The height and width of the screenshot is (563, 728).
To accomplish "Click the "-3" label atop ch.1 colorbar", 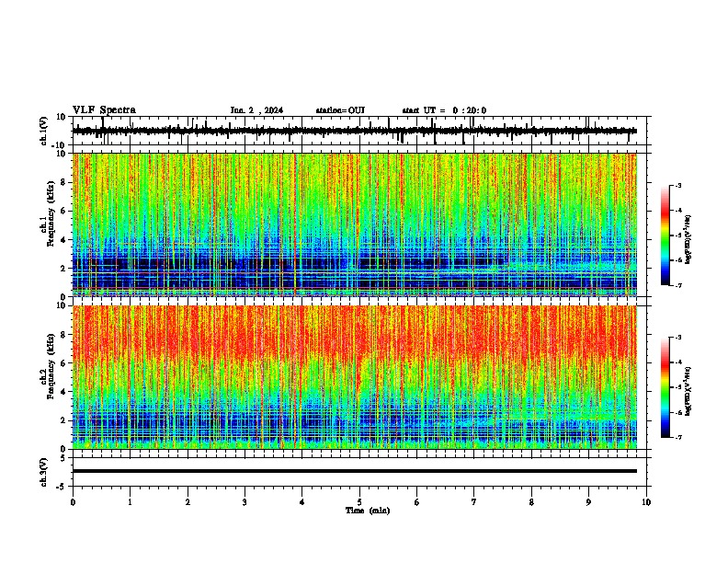I will point(677,185).
